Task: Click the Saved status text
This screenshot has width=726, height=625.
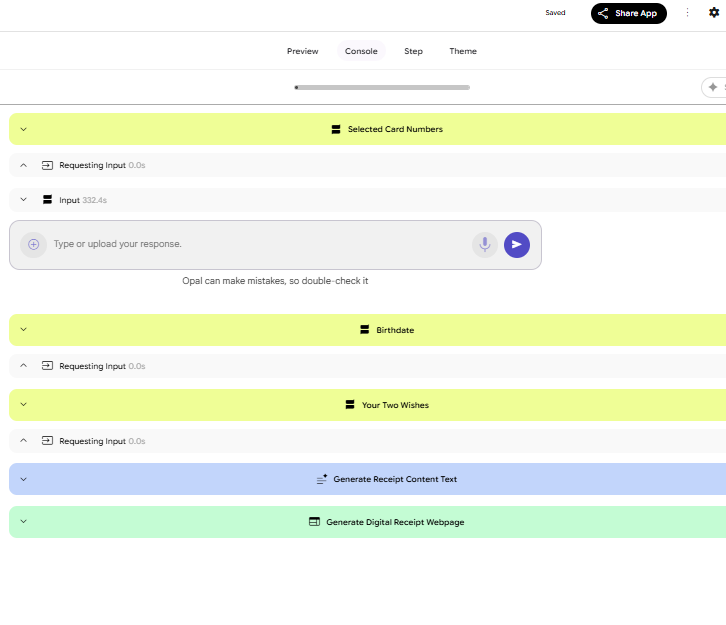Action: coord(555,12)
